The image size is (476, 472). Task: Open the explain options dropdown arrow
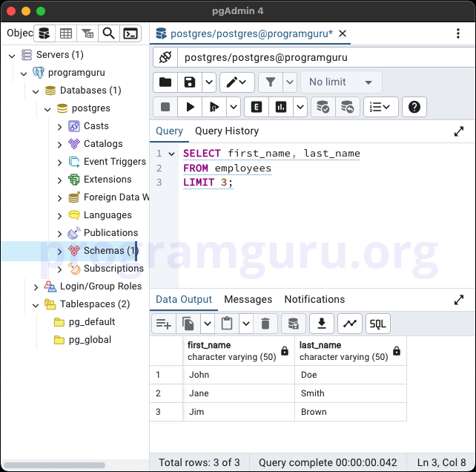tap(300, 107)
